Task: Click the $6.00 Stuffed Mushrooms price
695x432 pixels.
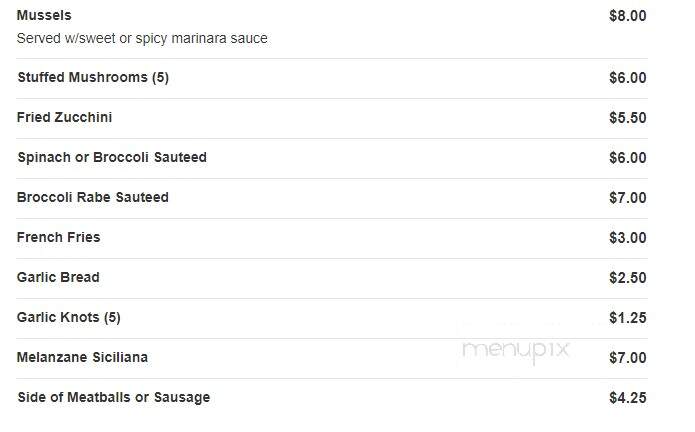Action: coord(628,78)
